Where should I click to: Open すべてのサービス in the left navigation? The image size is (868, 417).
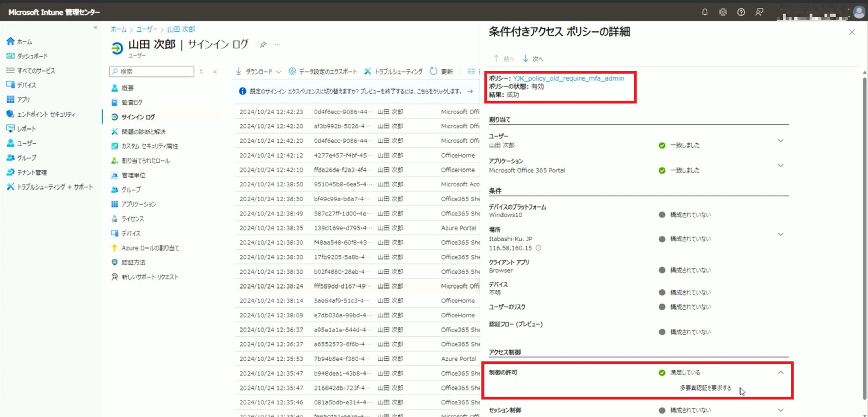point(31,71)
